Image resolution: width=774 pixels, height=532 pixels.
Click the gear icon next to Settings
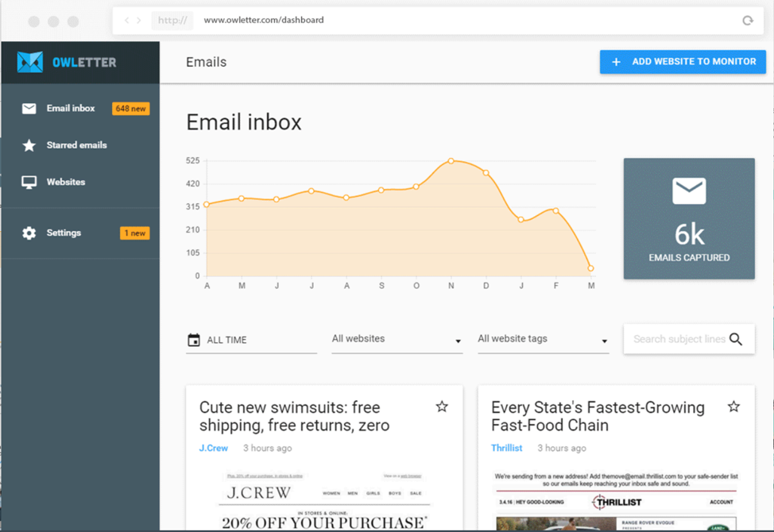click(29, 232)
